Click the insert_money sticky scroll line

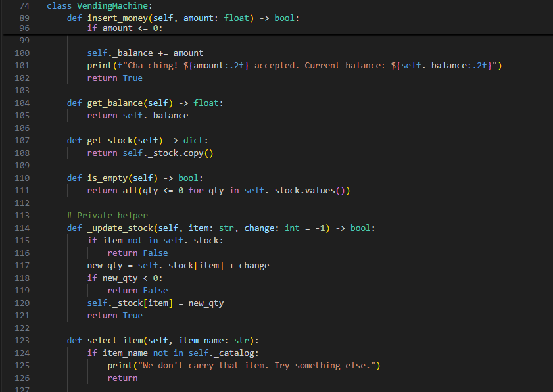coord(118,18)
